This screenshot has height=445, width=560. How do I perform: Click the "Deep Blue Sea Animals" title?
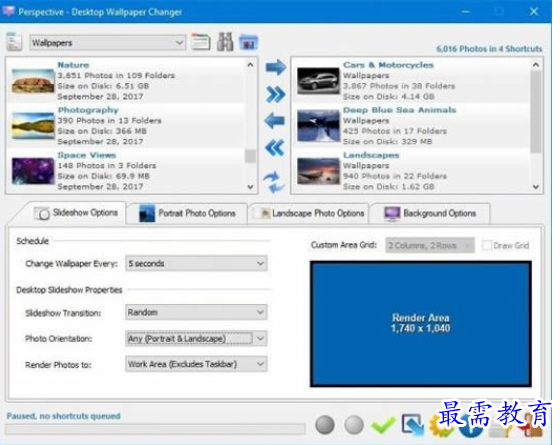400,110
